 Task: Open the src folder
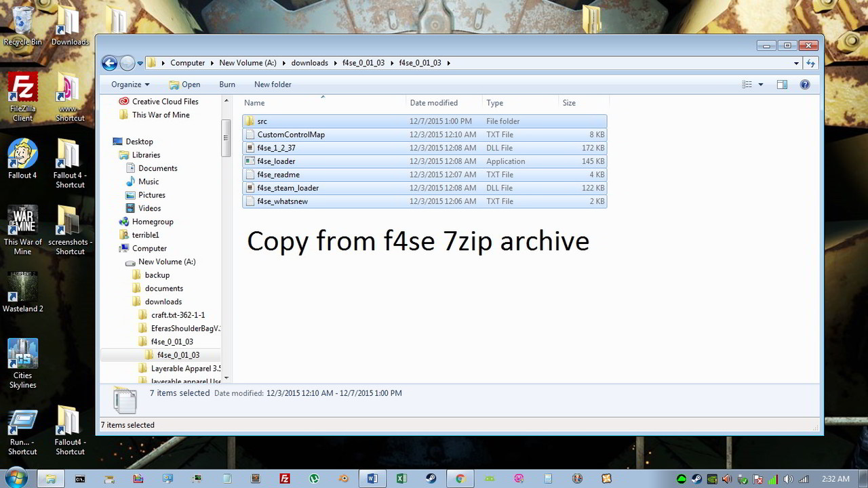point(262,121)
